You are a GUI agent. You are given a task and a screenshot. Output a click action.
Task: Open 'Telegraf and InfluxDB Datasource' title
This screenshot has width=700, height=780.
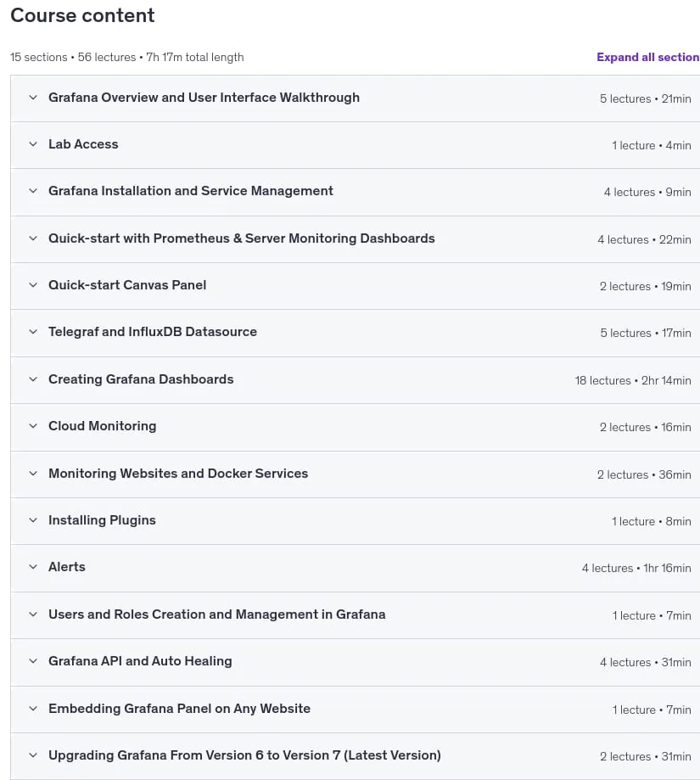point(153,332)
